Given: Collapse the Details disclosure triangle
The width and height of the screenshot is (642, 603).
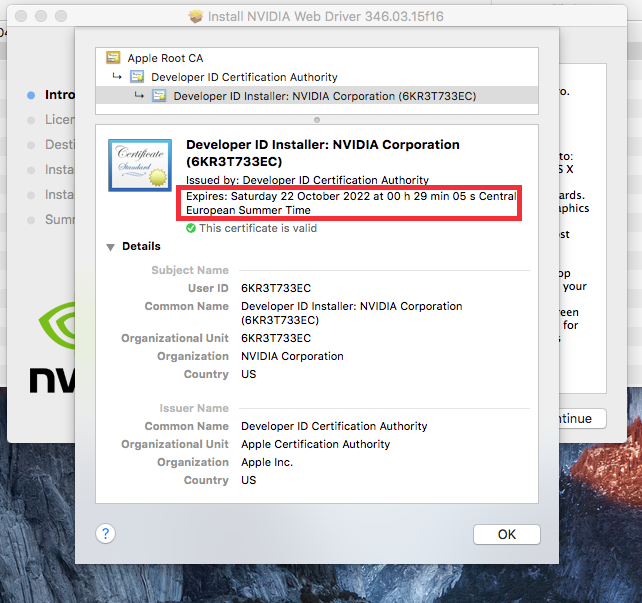Looking at the screenshot, I should [x=111, y=247].
